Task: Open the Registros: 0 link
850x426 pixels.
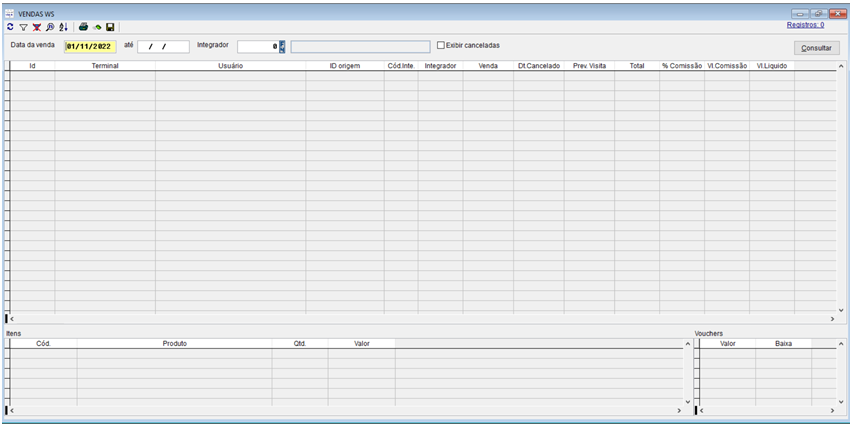Action: pyautogui.click(x=805, y=24)
